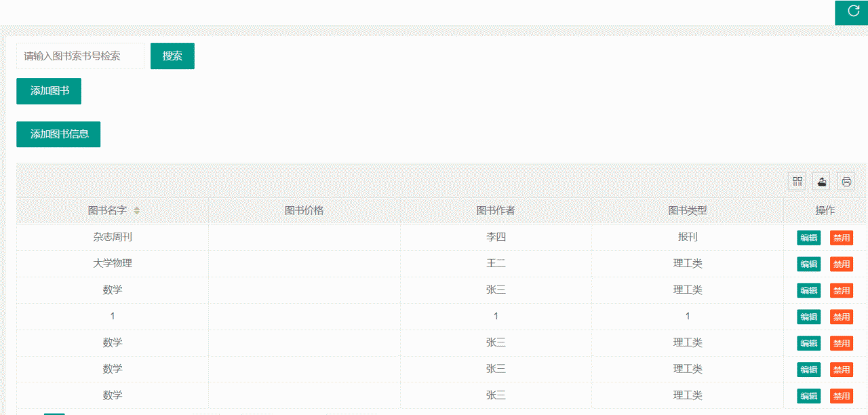
Task: Click the 添加图书信息 button
Action: (x=58, y=134)
